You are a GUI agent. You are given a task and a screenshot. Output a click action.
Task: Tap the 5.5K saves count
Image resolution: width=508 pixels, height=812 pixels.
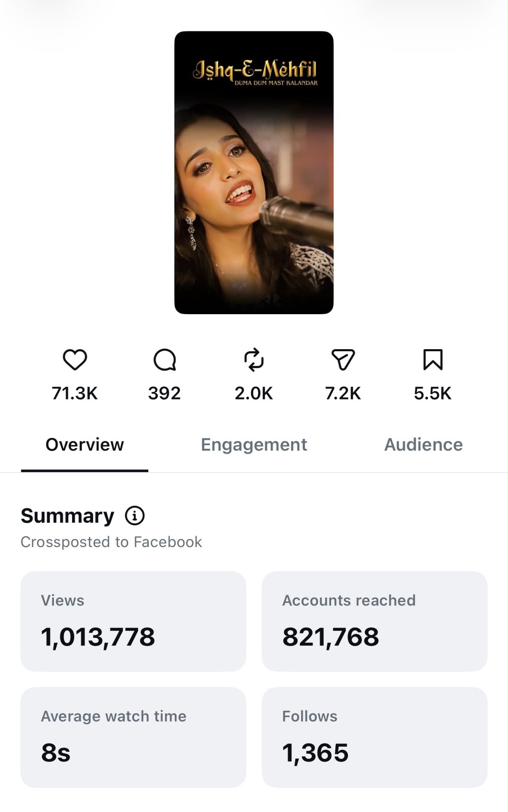[433, 393]
